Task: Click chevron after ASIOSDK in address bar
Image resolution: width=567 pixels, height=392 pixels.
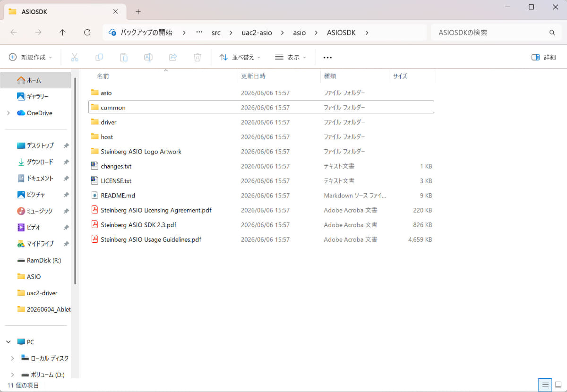Action: pos(367,33)
